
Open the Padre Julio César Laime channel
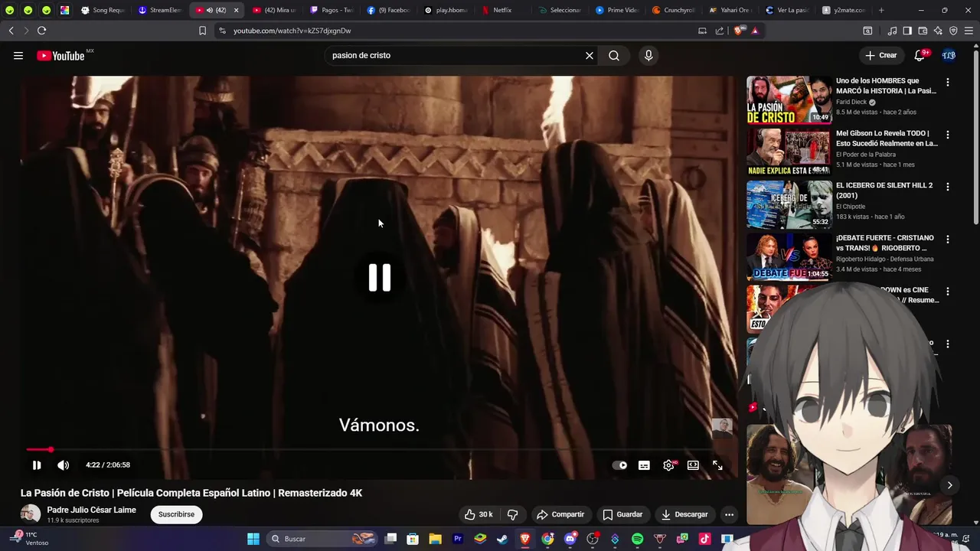point(92,510)
